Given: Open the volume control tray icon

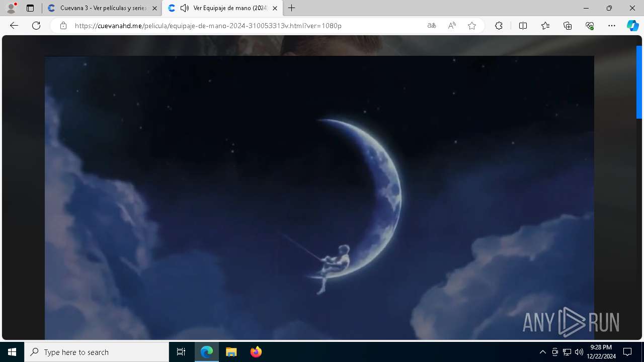Looking at the screenshot, I should click(x=579, y=352).
